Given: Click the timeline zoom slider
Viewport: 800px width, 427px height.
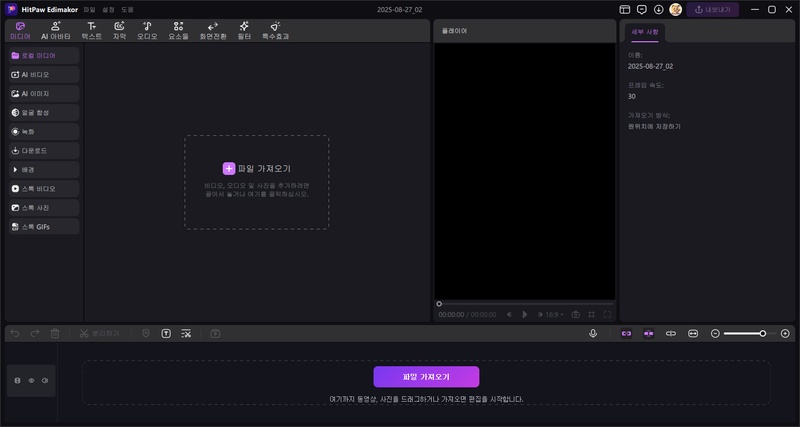Looking at the screenshot, I should [750, 334].
